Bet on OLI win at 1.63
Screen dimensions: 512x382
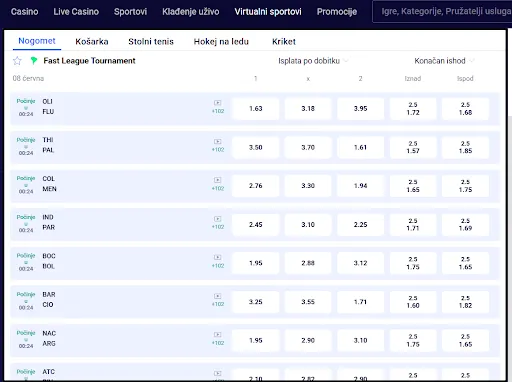pos(256,109)
